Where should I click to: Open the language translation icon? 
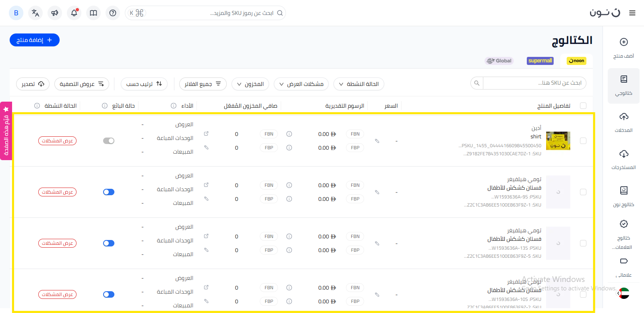pyautogui.click(x=35, y=13)
